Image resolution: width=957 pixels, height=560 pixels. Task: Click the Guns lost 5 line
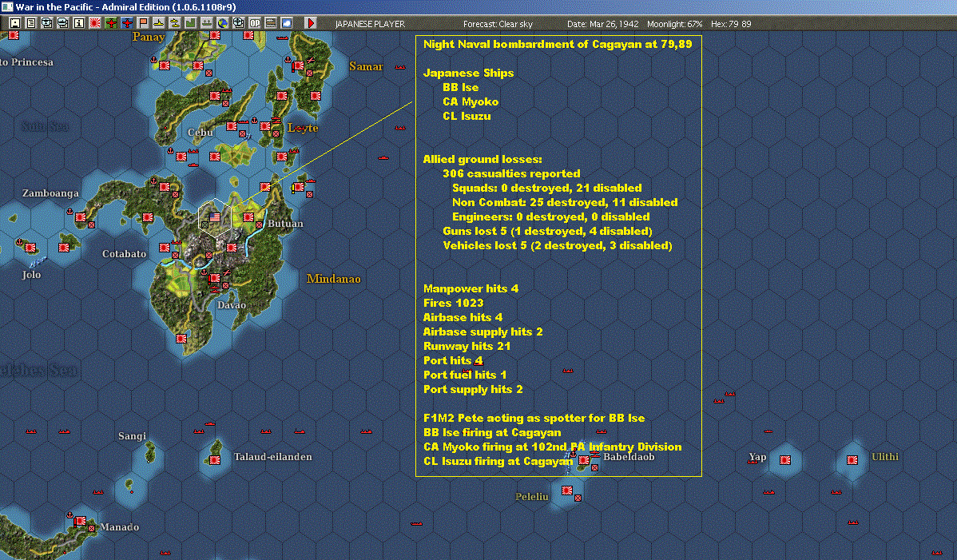click(x=547, y=231)
